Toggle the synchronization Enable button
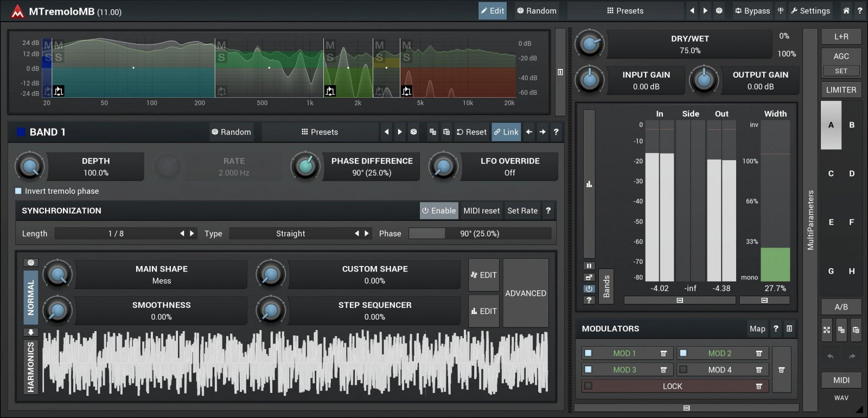Screen dimensions: 868x418 [439, 211]
